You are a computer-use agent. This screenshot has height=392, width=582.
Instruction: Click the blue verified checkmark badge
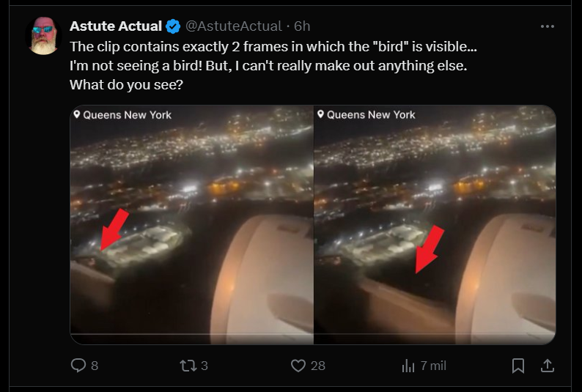(173, 26)
